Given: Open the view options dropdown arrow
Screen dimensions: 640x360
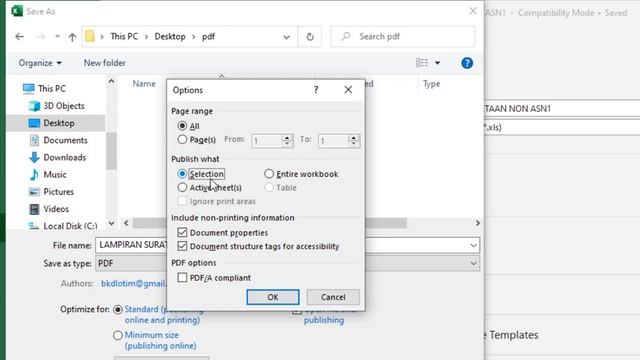Looking at the screenshot, I should pyautogui.click(x=438, y=63).
